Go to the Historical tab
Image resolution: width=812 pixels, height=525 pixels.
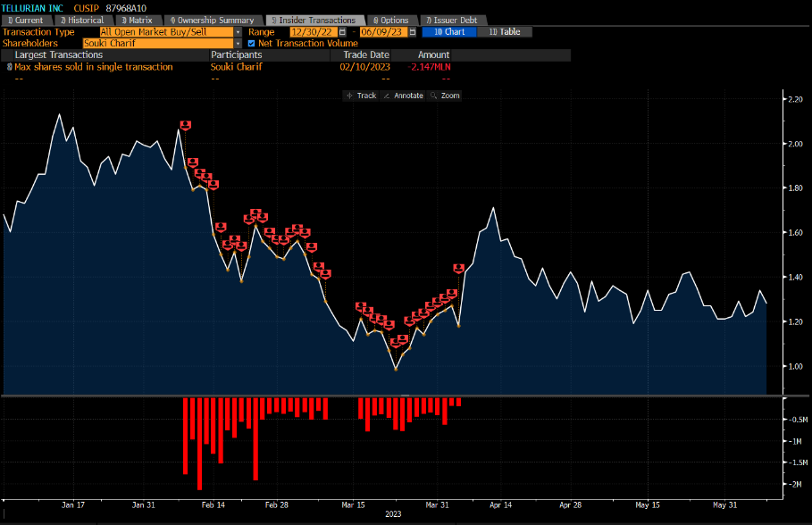(81, 20)
